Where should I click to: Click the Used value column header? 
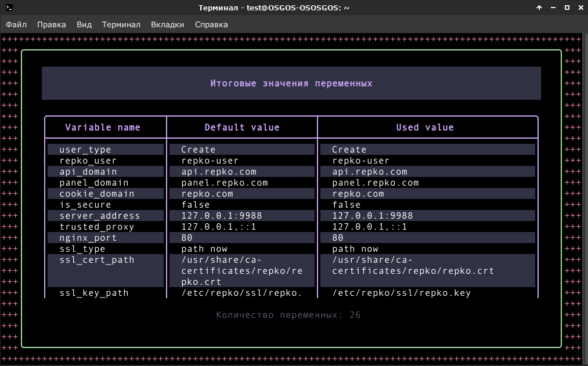(x=425, y=128)
